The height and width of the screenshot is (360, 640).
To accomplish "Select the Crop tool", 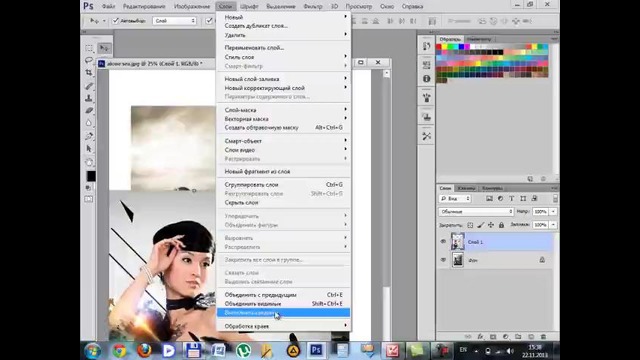I will point(89,73).
